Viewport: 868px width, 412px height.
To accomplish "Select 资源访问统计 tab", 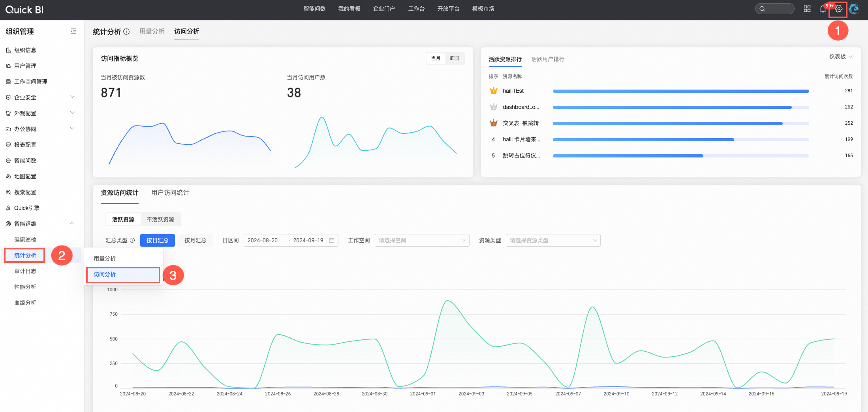I will point(120,193).
